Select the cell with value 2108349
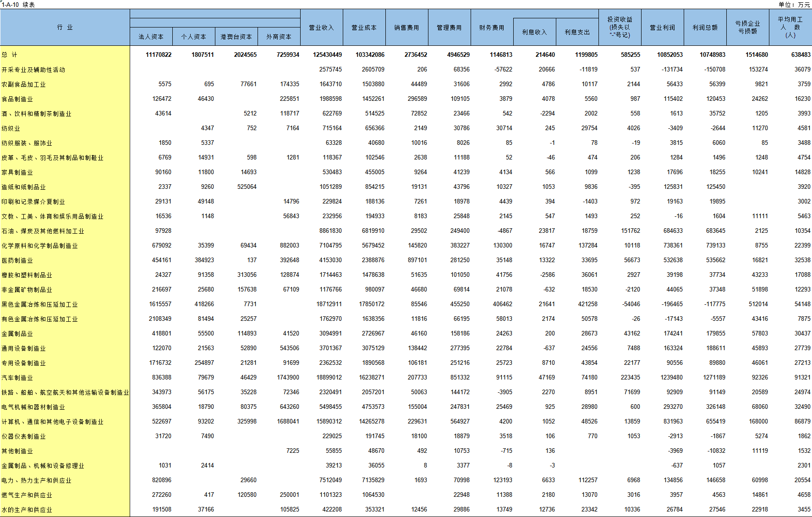The height and width of the screenshot is (517, 812). point(160,319)
